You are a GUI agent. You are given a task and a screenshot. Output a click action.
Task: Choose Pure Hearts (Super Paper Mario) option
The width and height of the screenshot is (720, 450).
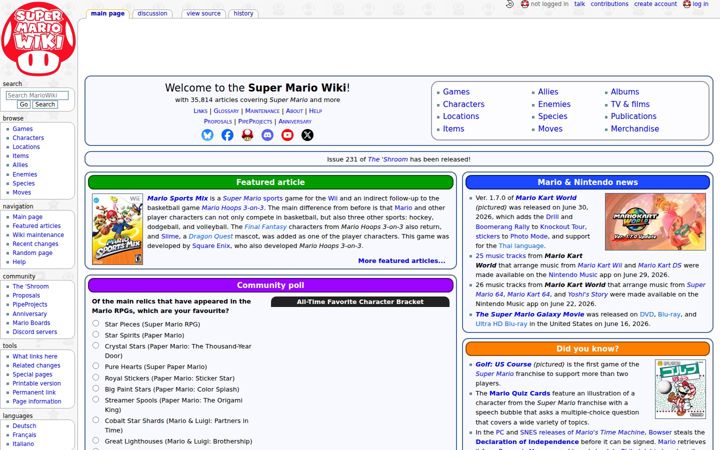[x=96, y=366]
